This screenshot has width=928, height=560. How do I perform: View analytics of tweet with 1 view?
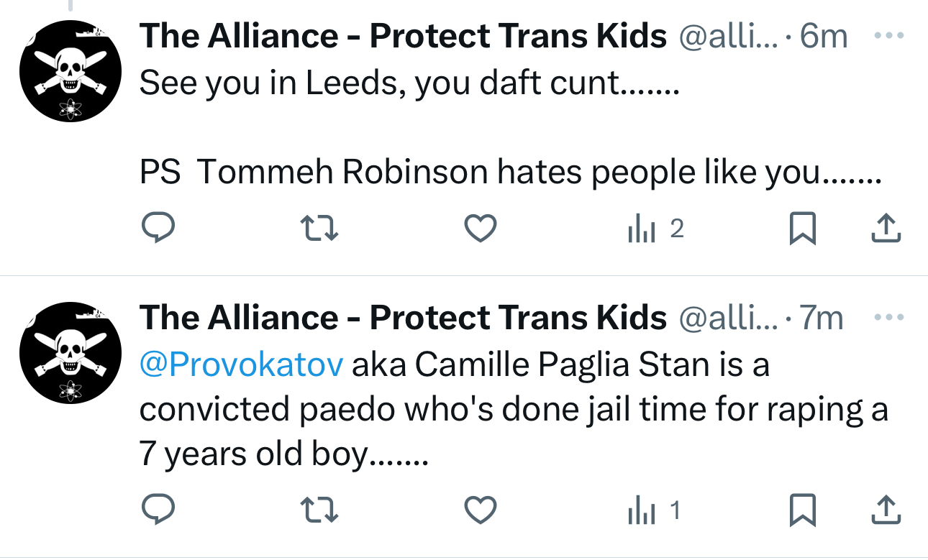tap(653, 511)
